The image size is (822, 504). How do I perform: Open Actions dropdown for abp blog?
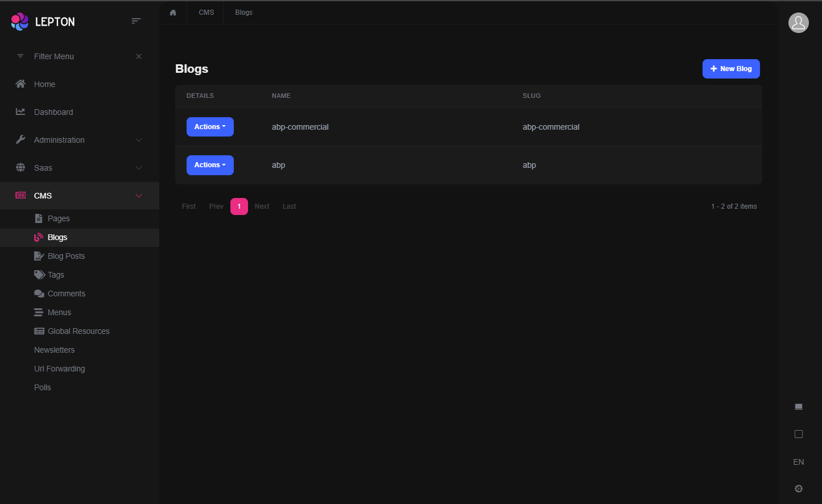pyautogui.click(x=210, y=165)
